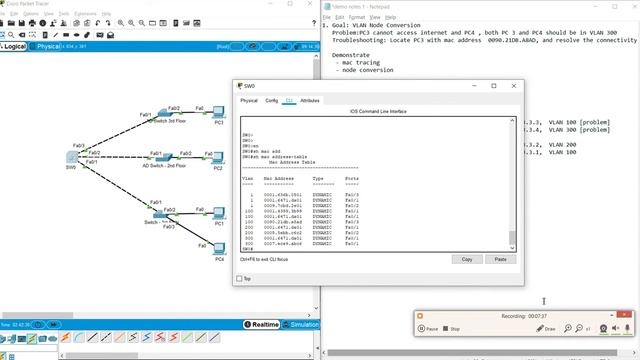The image size is (640, 360).
Task: Zoom in using recorder magnifier plus
Action: [x=568, y=328]
